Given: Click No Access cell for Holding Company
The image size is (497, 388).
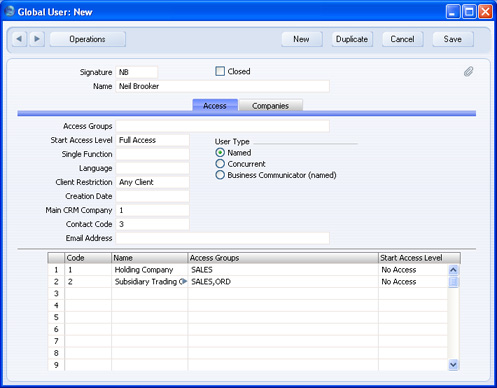Looking at the screenshot, I should [413, 270].
